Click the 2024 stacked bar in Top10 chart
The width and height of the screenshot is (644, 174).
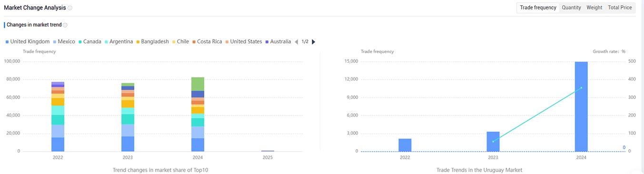198,114
